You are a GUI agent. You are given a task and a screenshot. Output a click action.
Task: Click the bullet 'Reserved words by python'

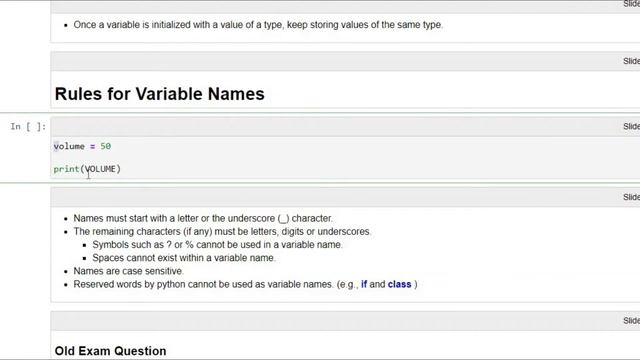[245, 284]
